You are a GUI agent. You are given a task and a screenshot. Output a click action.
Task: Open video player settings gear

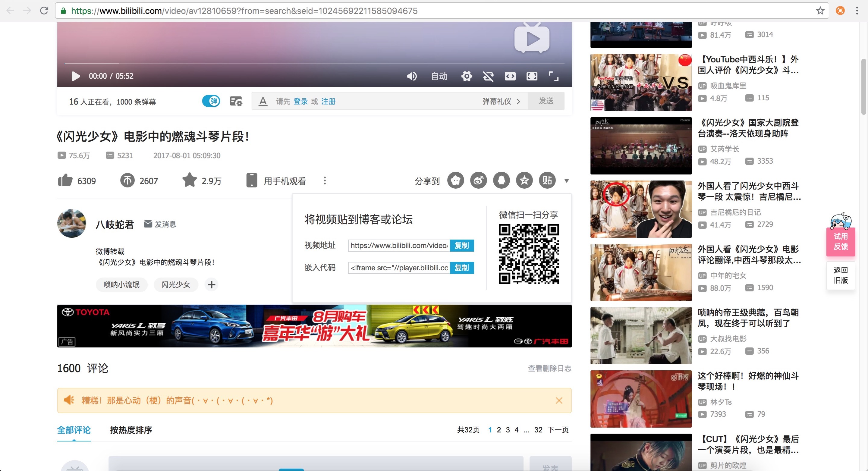[x=467, y=76]
